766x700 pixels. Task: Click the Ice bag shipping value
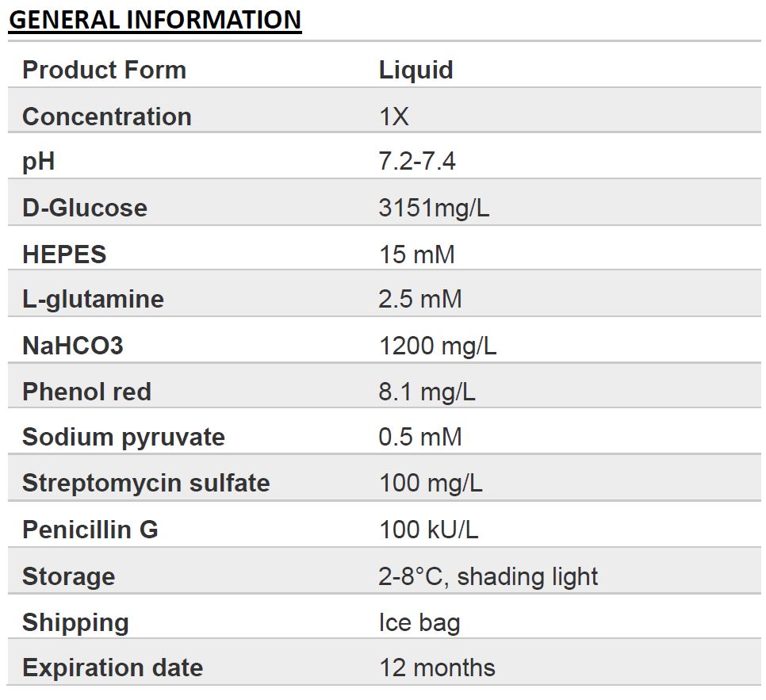(419, 623)
